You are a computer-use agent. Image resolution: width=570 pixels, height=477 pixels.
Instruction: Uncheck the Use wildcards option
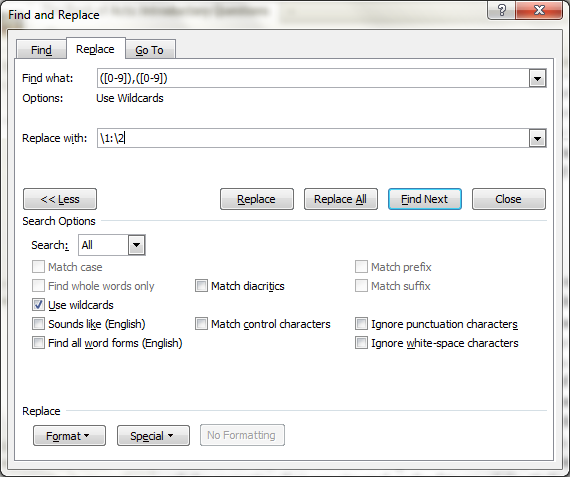(38, 305)
